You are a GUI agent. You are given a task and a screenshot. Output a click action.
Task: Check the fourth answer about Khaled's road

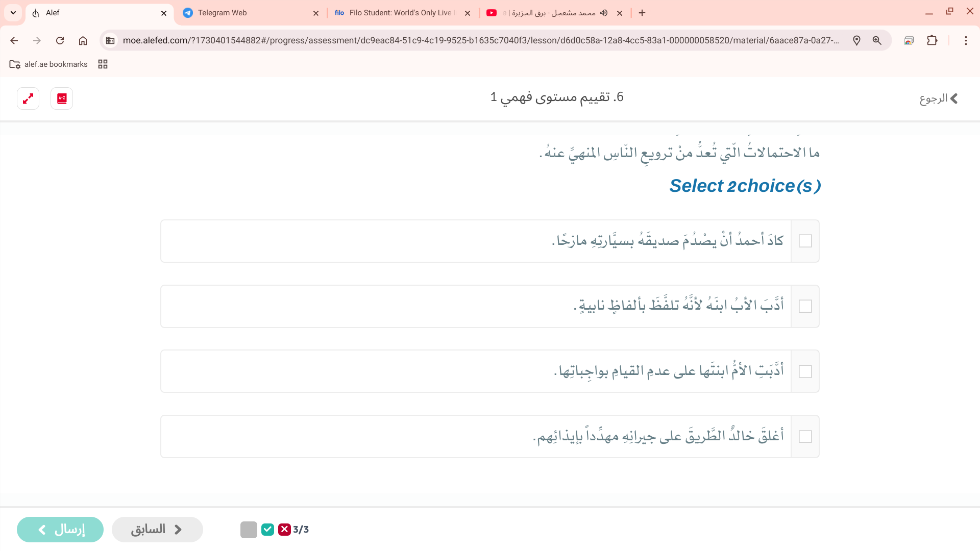point(805,437)
